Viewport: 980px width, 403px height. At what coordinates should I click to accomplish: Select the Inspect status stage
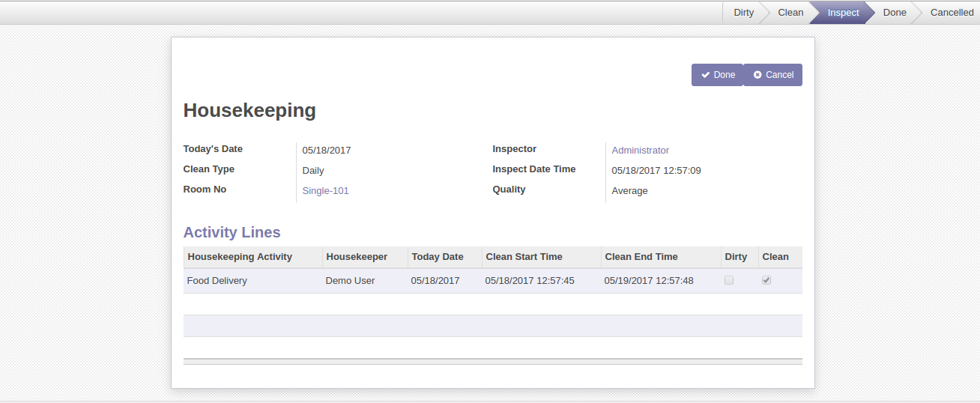coord(843,13)
